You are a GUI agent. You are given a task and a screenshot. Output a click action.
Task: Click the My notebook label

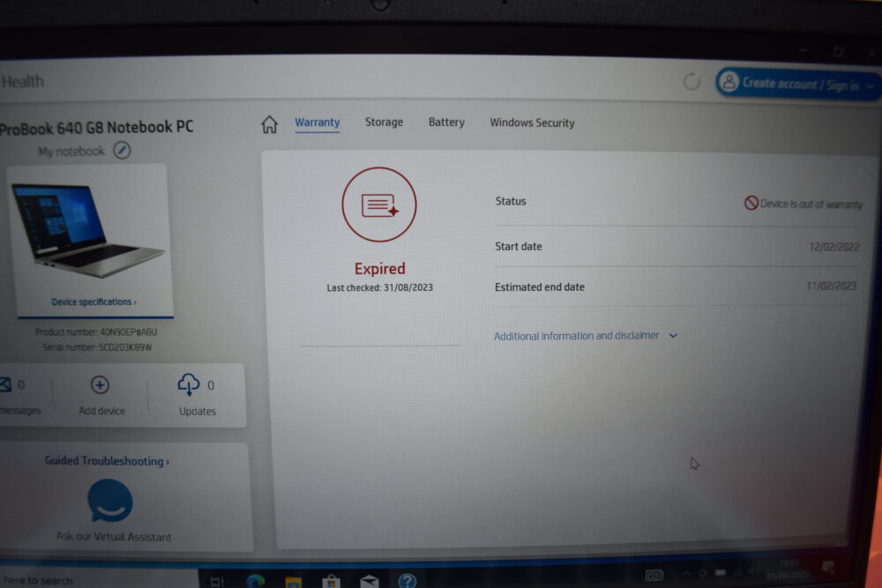[x=71, y=152]
